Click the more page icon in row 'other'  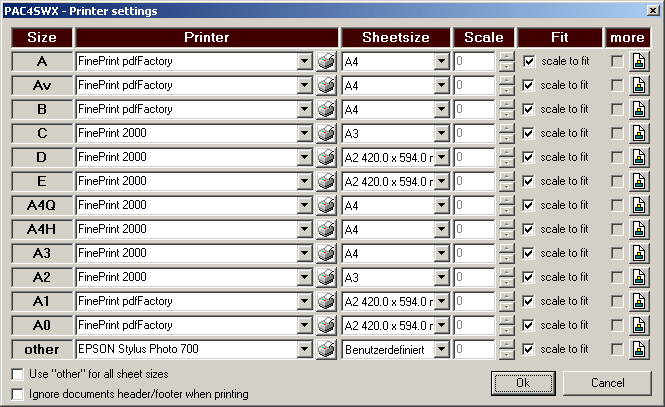[639, 350]
